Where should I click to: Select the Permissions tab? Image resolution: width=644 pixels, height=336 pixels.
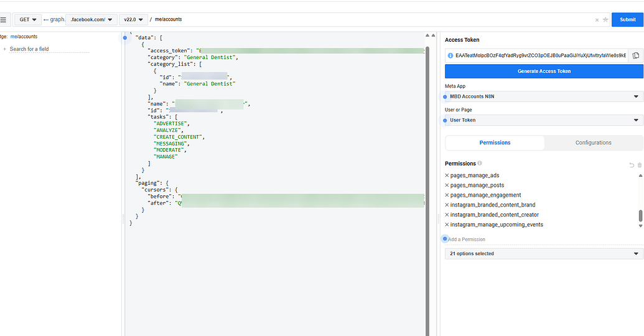495,142
